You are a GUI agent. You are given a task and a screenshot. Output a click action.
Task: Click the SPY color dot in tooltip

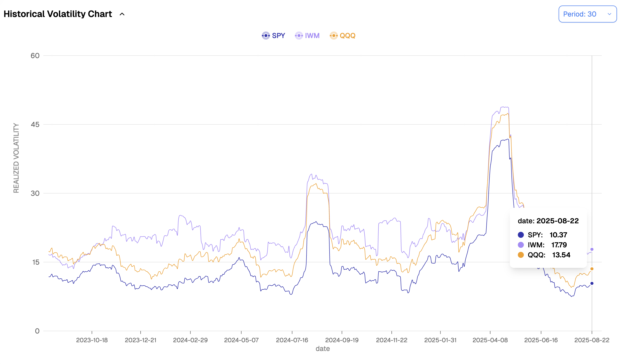point(521,235)
